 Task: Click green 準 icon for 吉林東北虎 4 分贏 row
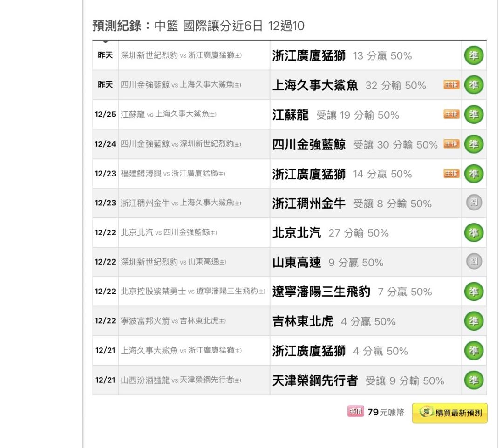[x=474, y=321]
